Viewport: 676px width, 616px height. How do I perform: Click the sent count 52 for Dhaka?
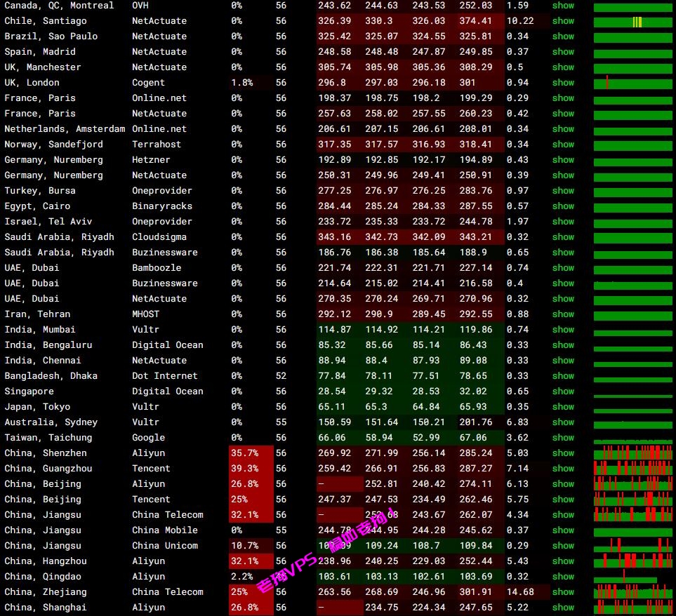point(281,375)
